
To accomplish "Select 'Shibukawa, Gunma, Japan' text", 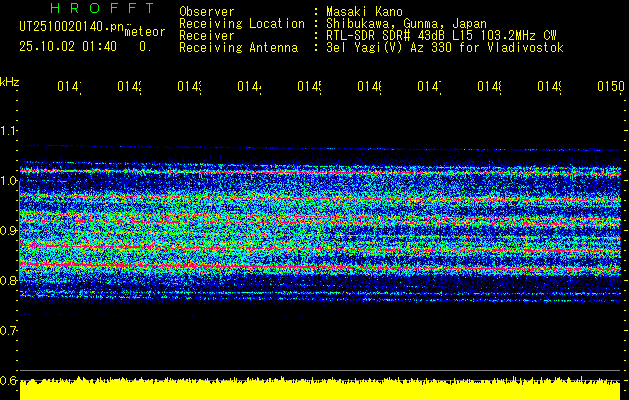I will [406, 24].
